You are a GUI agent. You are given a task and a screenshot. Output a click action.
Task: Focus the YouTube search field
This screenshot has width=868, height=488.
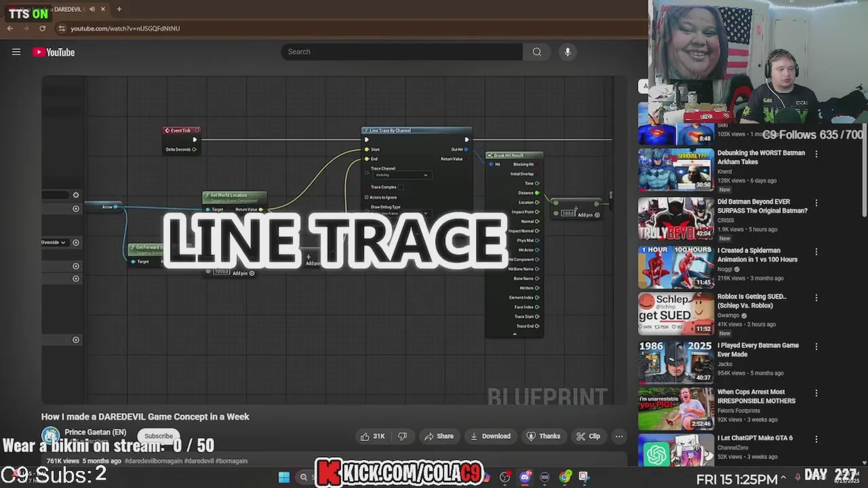tap(401, 52)
